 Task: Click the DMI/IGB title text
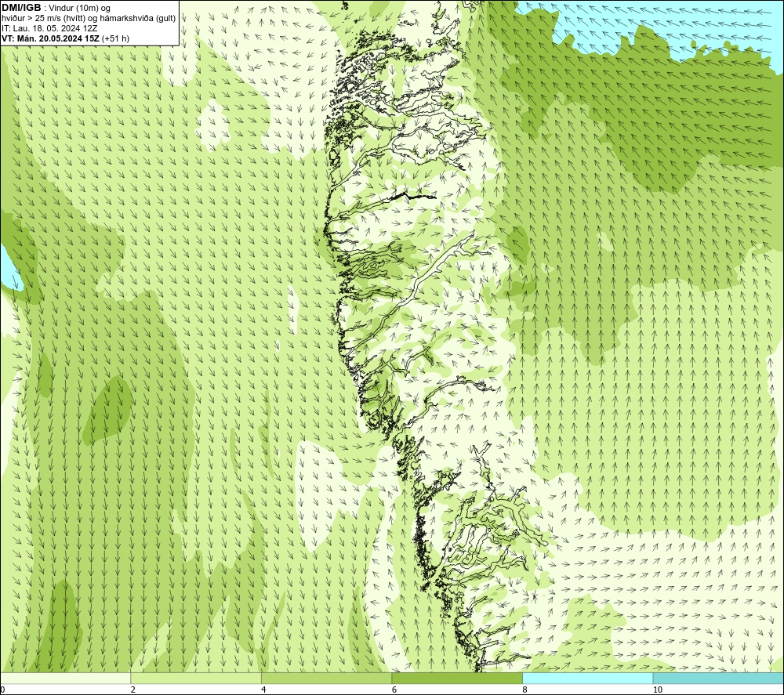click(21, 8)
